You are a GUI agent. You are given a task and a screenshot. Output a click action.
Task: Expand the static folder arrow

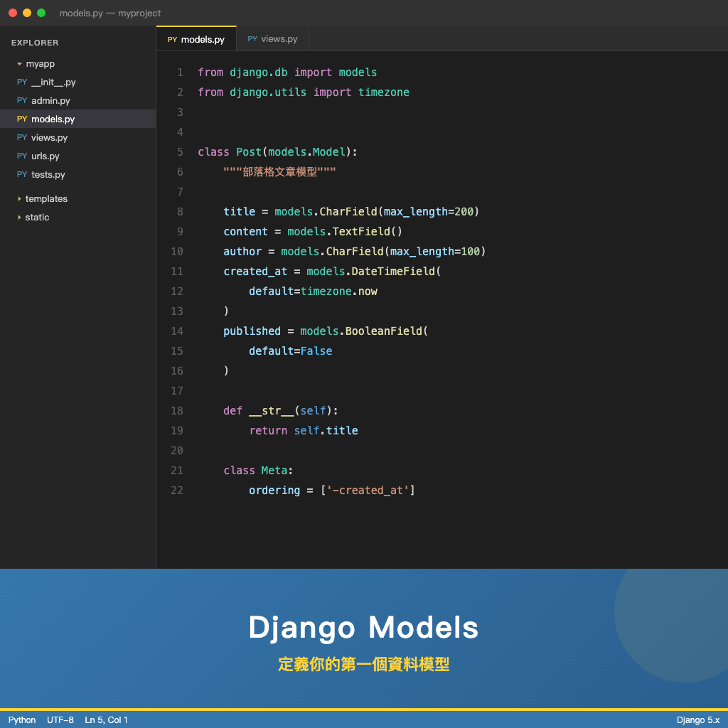19,218
